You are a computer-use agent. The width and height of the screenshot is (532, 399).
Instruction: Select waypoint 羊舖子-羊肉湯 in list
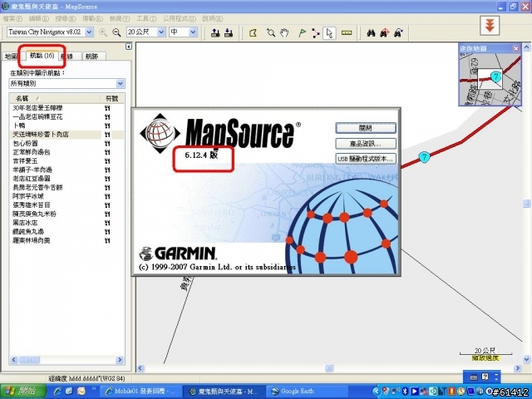(32, 170)
